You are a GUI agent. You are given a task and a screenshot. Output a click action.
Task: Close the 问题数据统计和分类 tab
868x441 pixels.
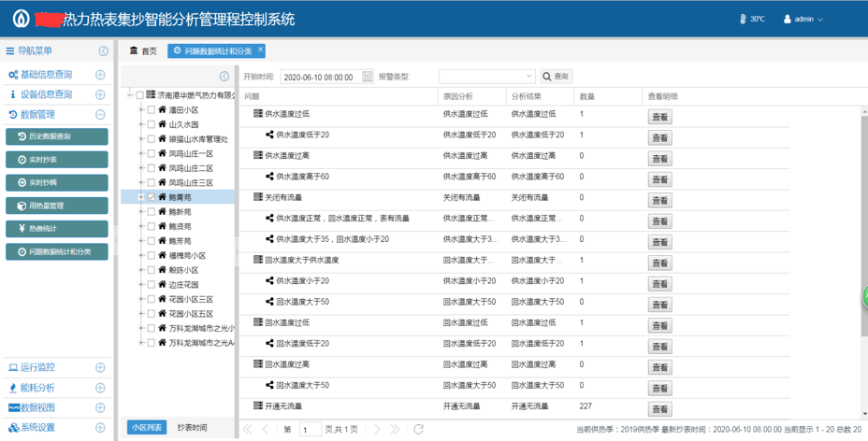point(260,50)
